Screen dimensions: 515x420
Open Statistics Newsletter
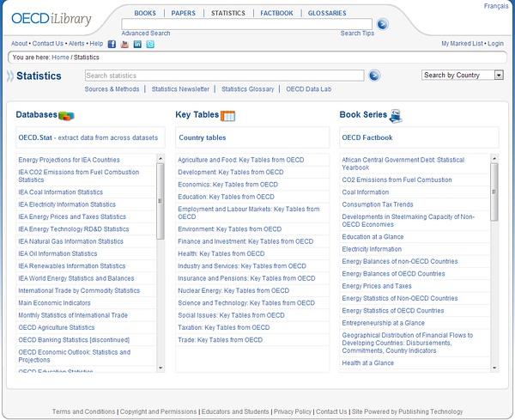tap(180, 89)
